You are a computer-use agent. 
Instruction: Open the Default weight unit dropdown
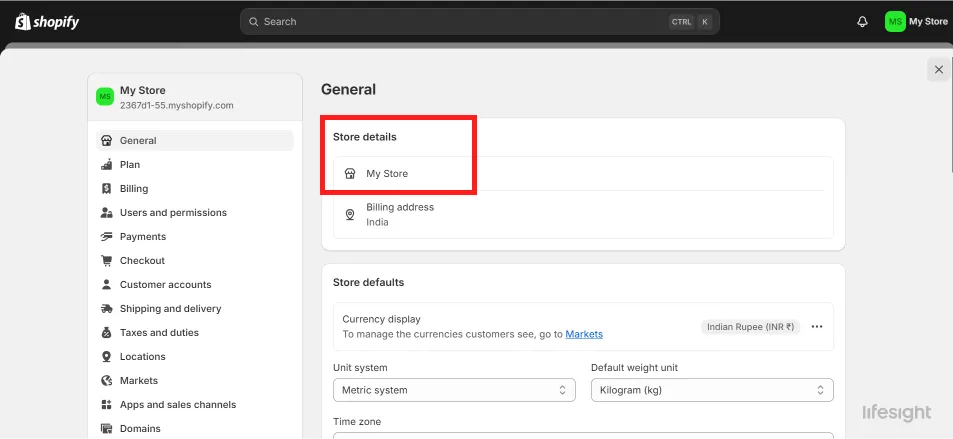[x=712, y=390]
